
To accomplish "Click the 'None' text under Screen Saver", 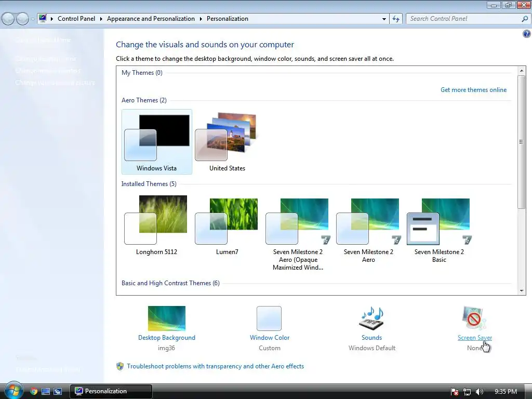I will (x=475, y=348).
